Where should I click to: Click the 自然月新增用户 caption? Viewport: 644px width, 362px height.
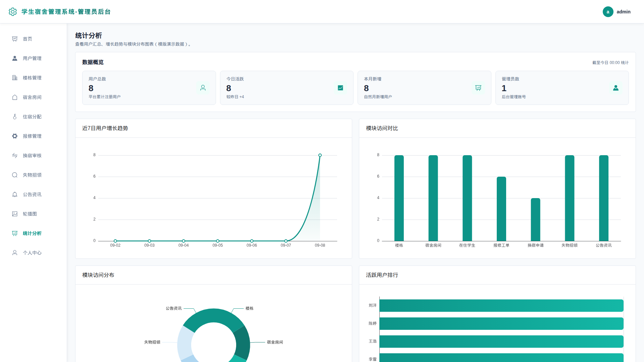(378, 97)
